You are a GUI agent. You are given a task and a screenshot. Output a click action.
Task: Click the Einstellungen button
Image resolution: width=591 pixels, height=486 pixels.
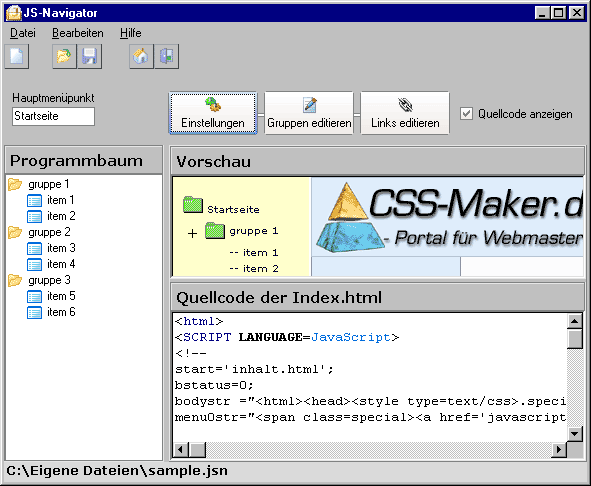pyautogui.click(x=213, y=113)
